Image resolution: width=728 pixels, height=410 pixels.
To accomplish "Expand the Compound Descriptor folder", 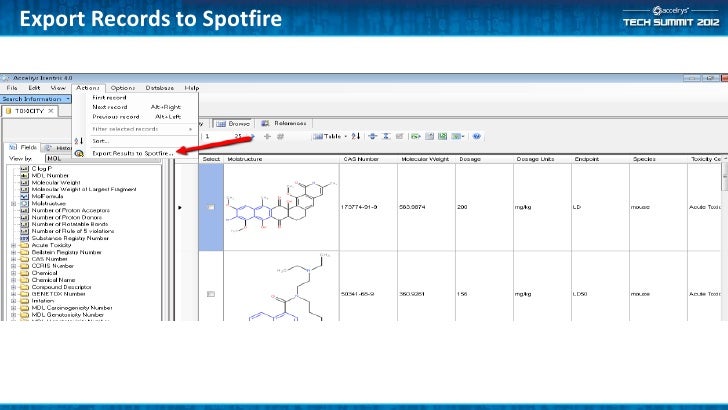I will [x=13, y=287].
